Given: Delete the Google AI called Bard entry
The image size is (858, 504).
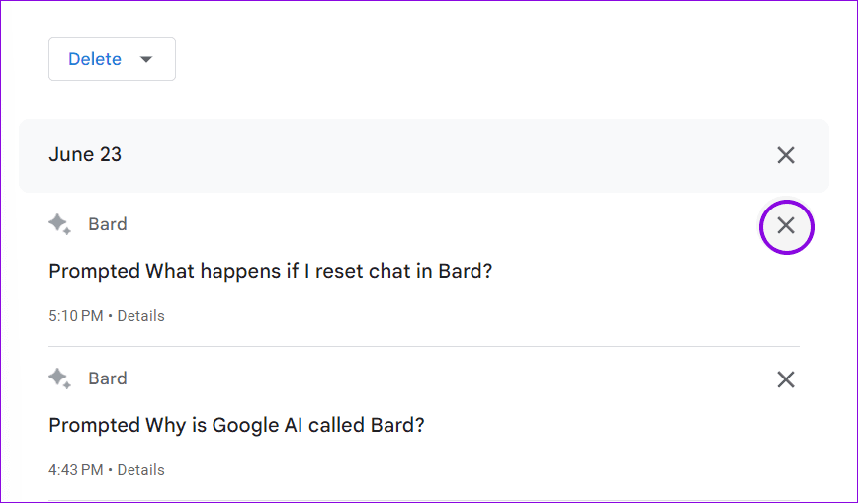Looking at the screenshot, I should (786, 379).
